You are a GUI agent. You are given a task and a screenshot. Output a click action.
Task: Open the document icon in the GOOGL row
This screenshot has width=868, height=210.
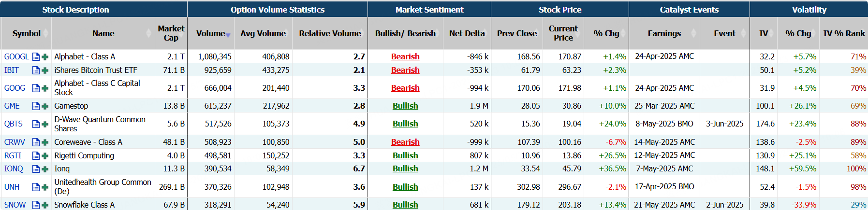tap(36, 57)
